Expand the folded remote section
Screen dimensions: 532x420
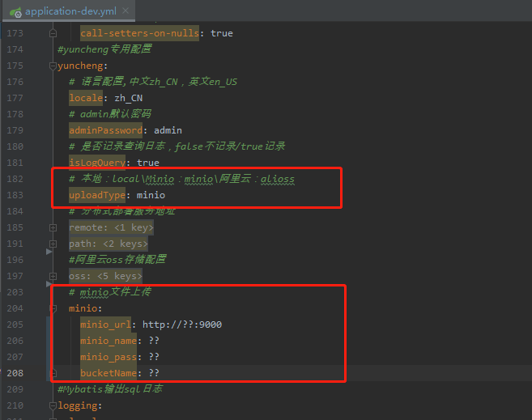(x=53, y=227)
